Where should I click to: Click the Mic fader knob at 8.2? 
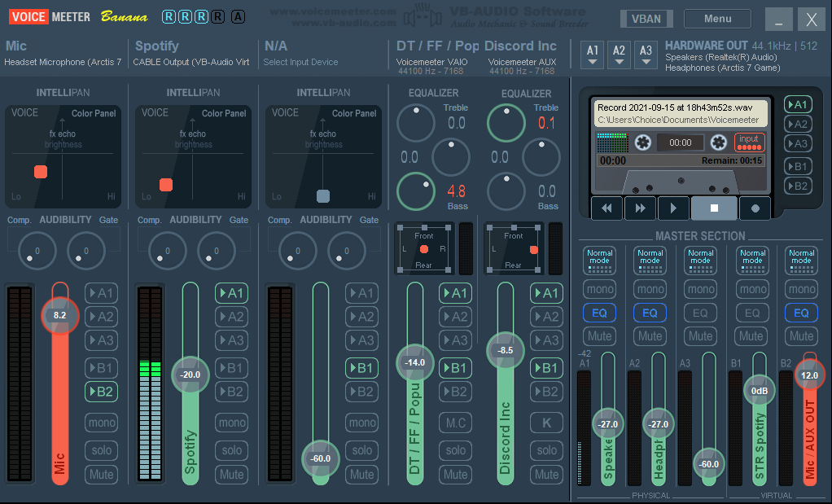pyautogui.click(x=60, y=315)
